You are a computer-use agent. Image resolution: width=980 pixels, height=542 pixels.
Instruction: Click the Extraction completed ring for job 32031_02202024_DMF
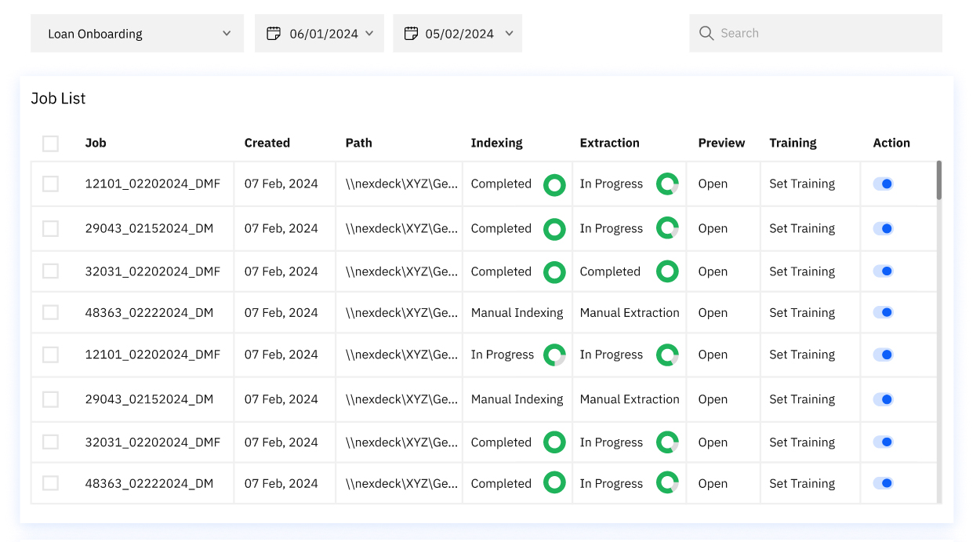coord(667,271)
